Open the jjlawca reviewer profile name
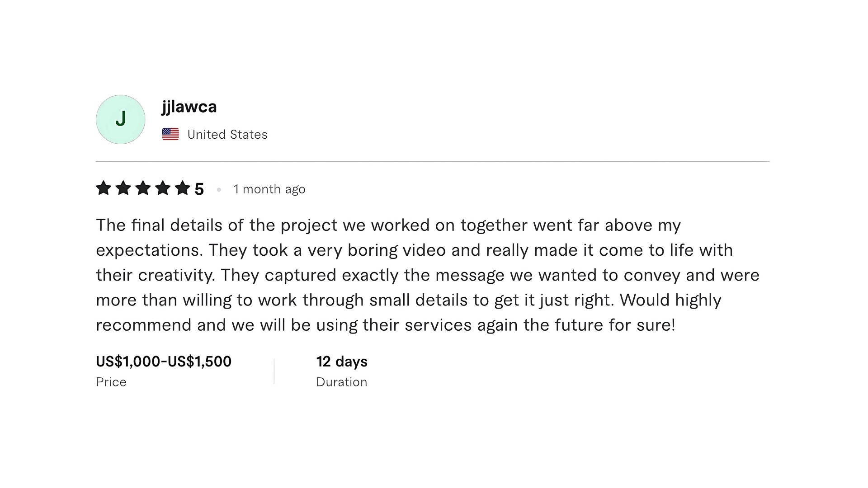This screenshot has width=868, height=488. click(x=189, y=108)
